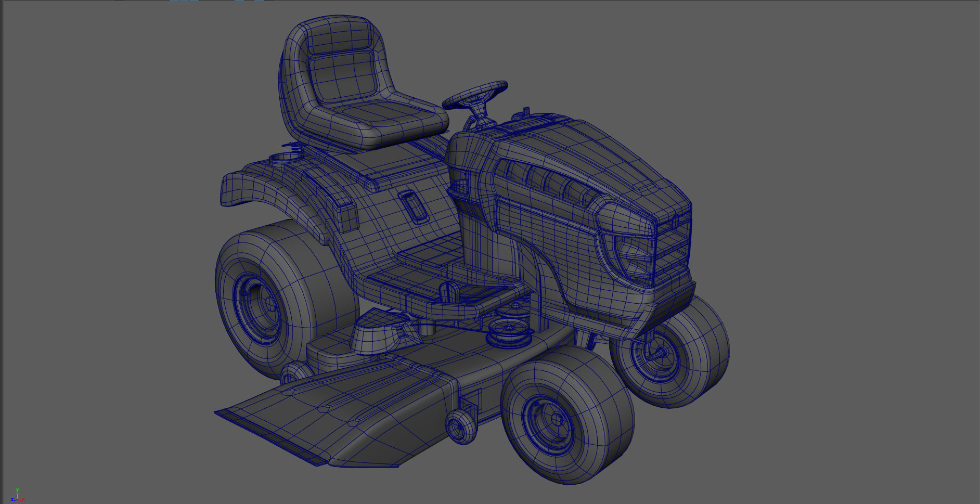Click the XYZ axis orientation gizmo

tap(17, 495)
